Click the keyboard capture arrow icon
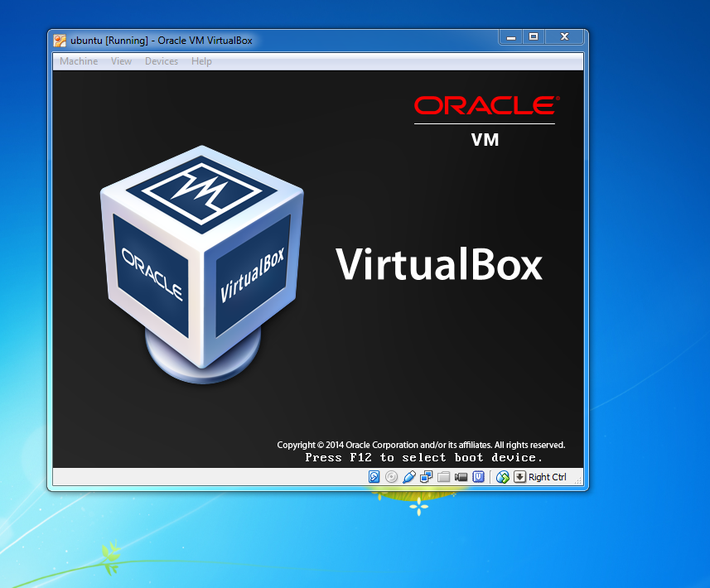This screenshot has width=710, height=588. (519, 477)
